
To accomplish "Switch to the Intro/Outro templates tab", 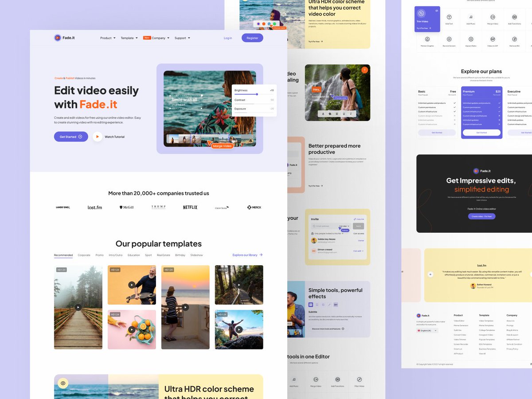I will pos(116,255).
